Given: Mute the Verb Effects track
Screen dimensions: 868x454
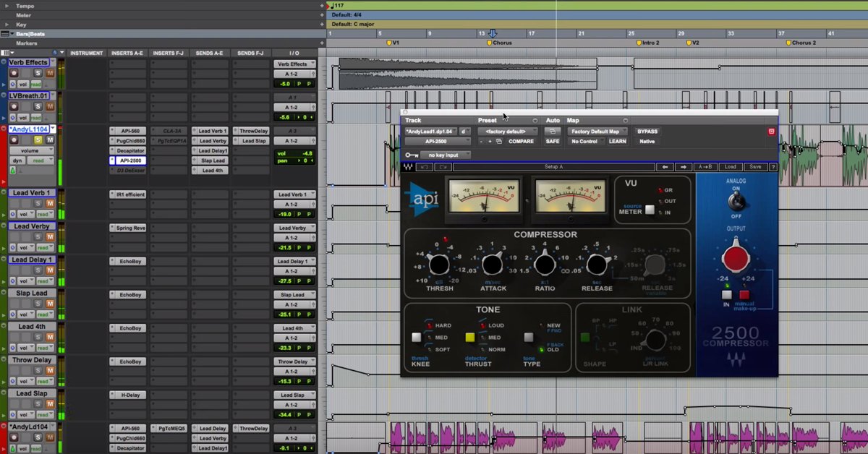Looking at the screenshot, I should [50, 74].
